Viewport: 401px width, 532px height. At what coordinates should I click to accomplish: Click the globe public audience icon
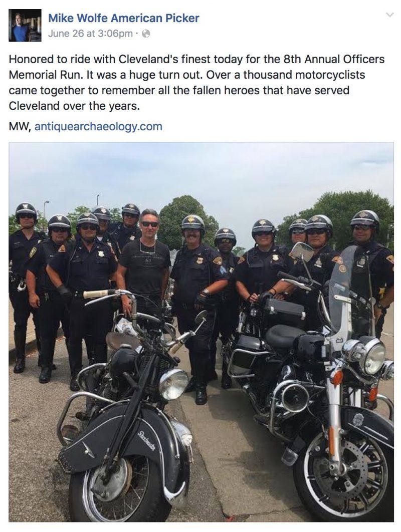(146, 34)
